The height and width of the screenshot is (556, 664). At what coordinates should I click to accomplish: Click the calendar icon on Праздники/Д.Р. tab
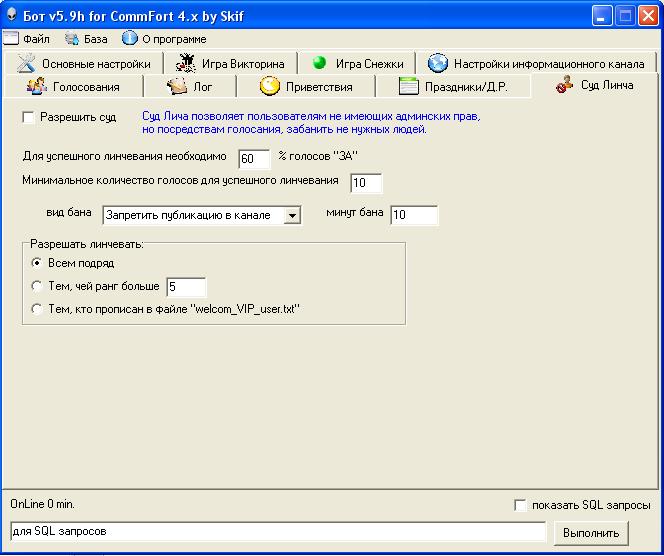click(x=408, y=86)
